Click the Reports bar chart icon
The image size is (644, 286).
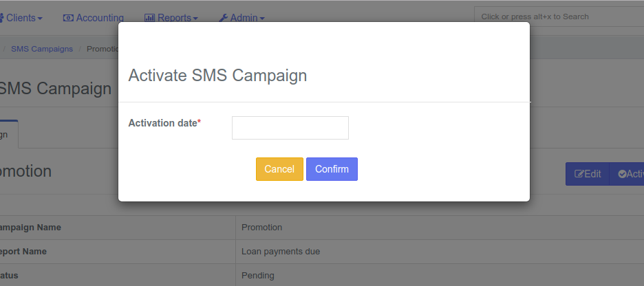click(149, 18)
